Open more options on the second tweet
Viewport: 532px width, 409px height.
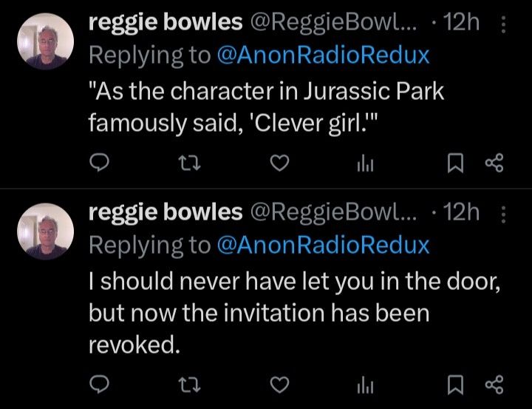pos(504,214)
